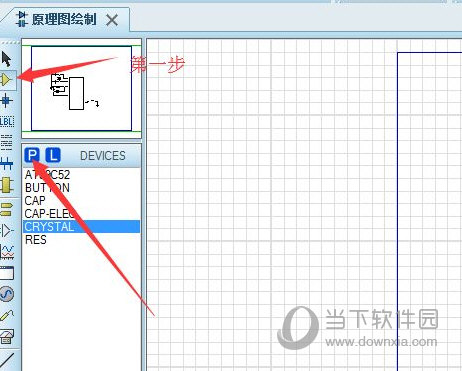This screenshot has width=462, height=371.
Task: Activate the Buses Mode tool
Action: 6,163
